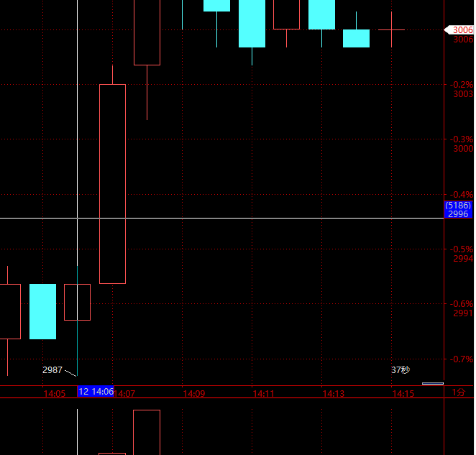Click the -0.4% axis label

click(x=462, y=194)
